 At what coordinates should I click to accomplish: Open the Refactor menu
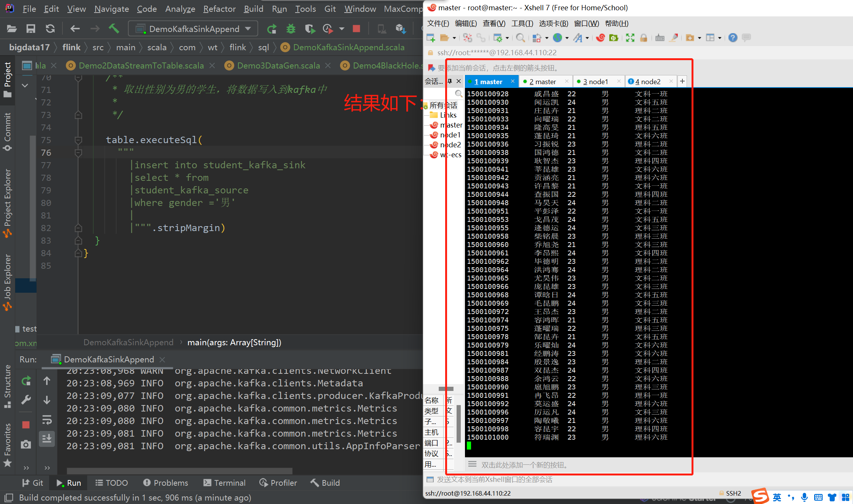pyautogui.click(x=219, y=8)
